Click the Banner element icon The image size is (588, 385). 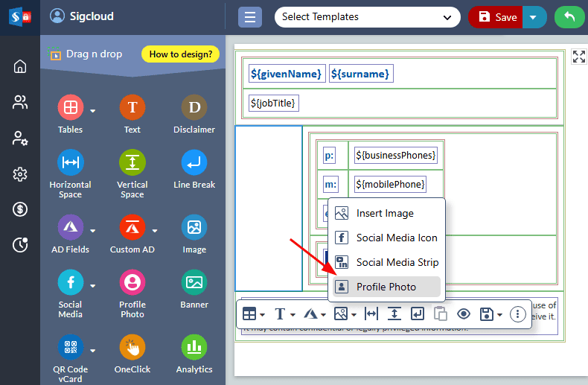194,282
